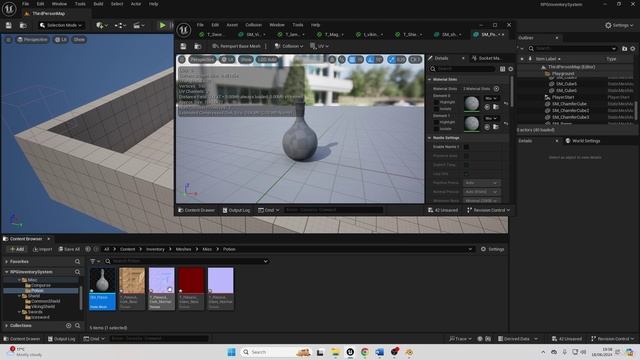Image resolution: width=640 pixels, height=360 pixels.
Task: Click Import in the Content Browser
Action: point(42,249)
